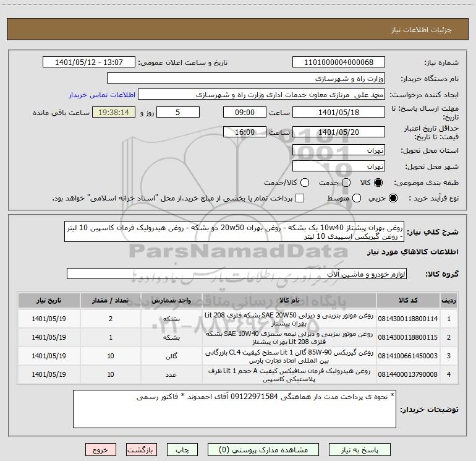Click the واحد شمارش column header
The image size is (476, 461).
pyautogui.click(x=171, y=301)
